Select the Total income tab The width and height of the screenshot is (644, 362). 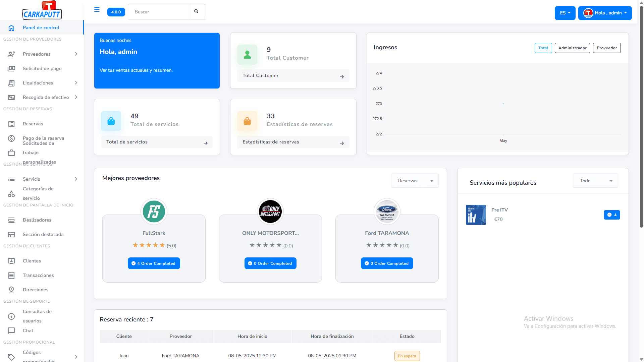click(543, 48)
